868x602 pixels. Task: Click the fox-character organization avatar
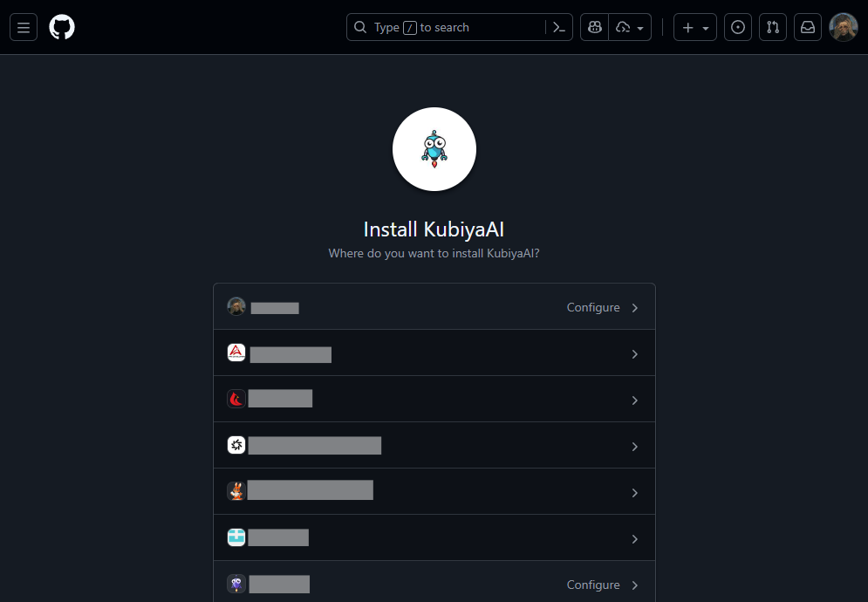click(236, 489)
